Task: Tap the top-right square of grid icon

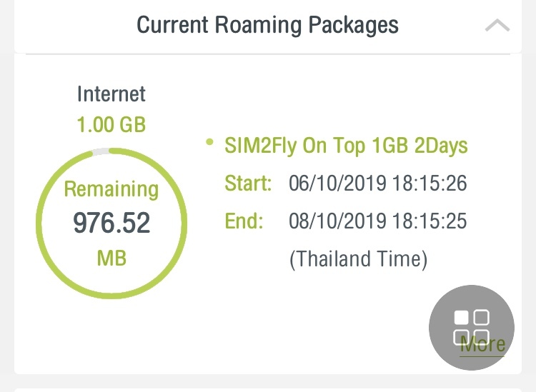Action: click(x=482, y=317)
